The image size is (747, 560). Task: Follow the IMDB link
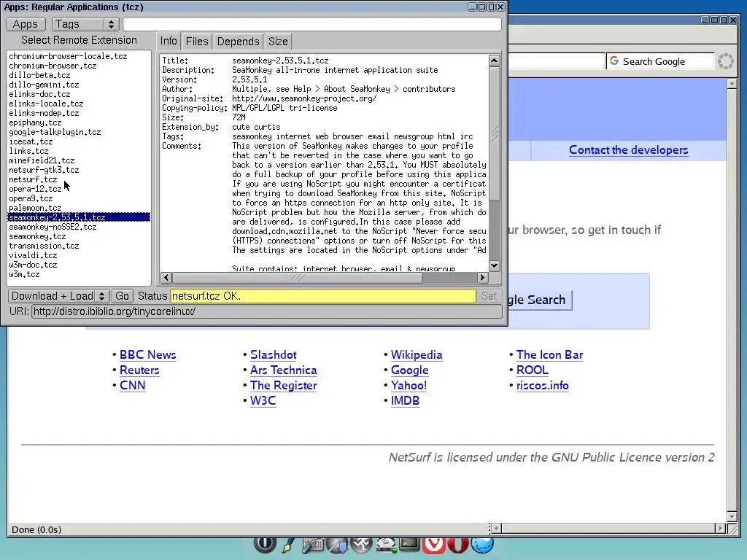[x=405, y=400]
